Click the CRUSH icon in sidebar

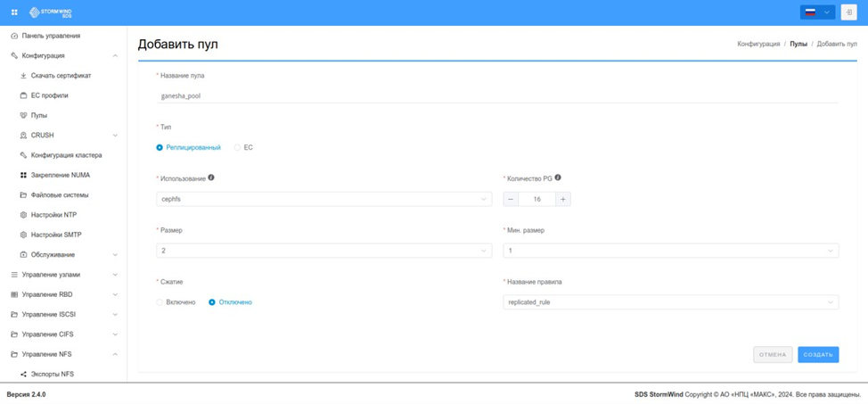tap(23, 136)
